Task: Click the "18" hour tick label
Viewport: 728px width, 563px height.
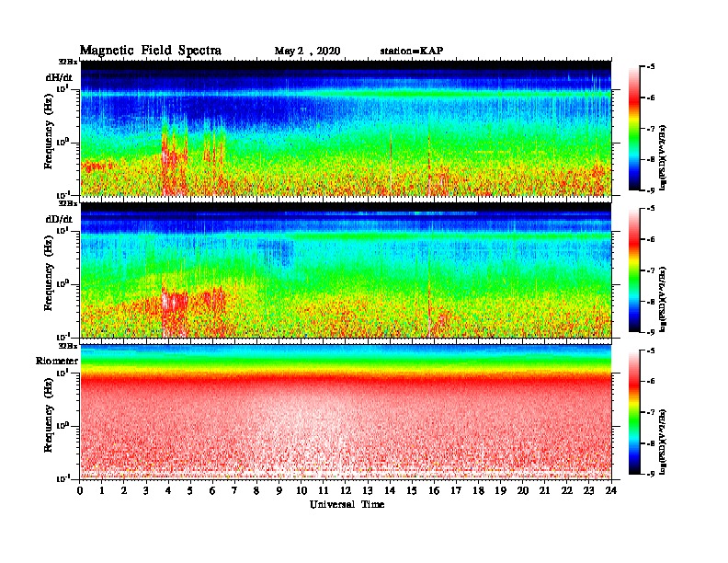Action: [x=478, y=491]
